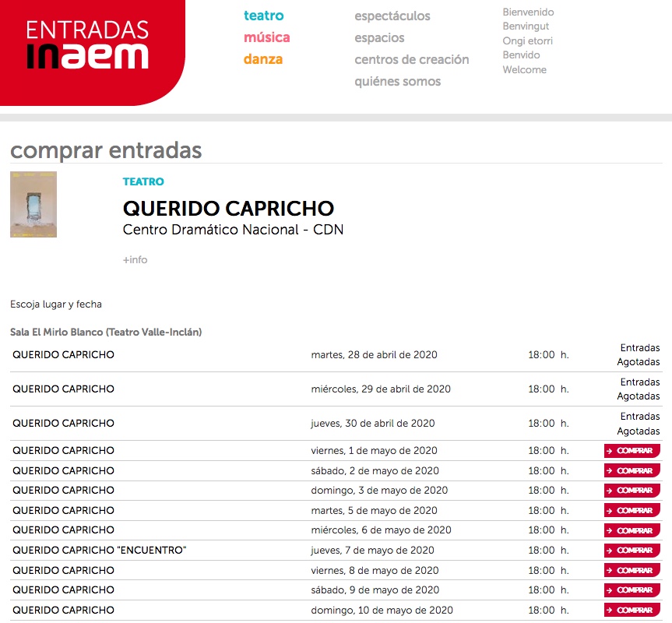Click the +info link
The width and height of the screenshot is (672, 623).
point(135,259)
